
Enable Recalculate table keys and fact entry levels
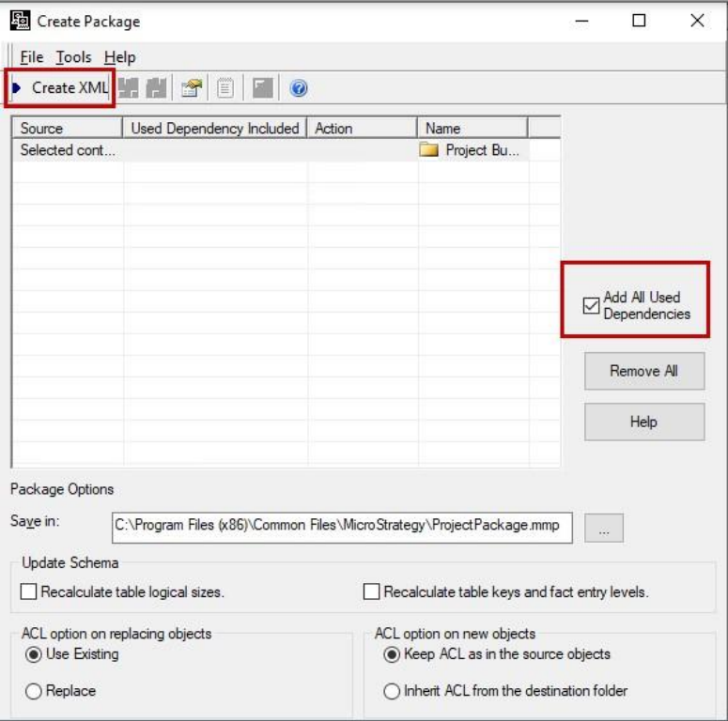tap(372, 592)
